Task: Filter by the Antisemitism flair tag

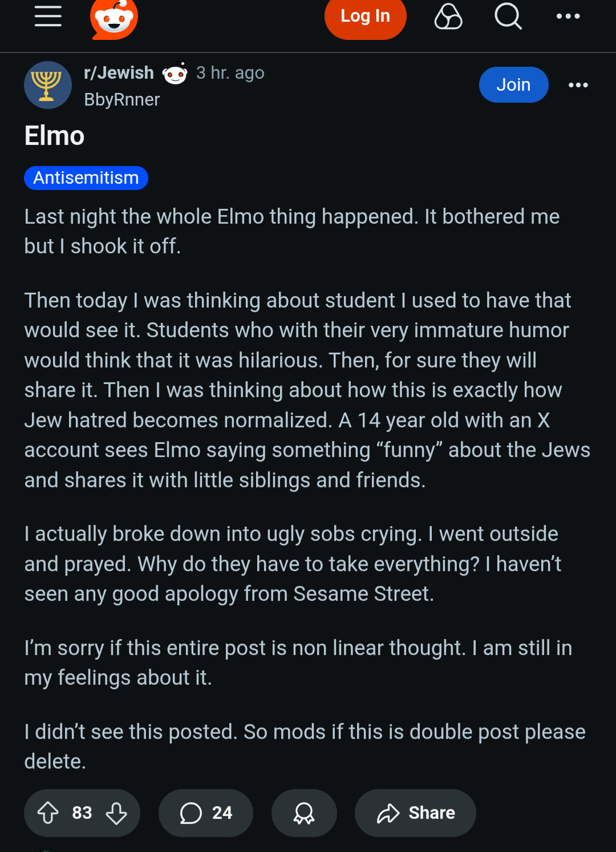Action: click(86, 178)
